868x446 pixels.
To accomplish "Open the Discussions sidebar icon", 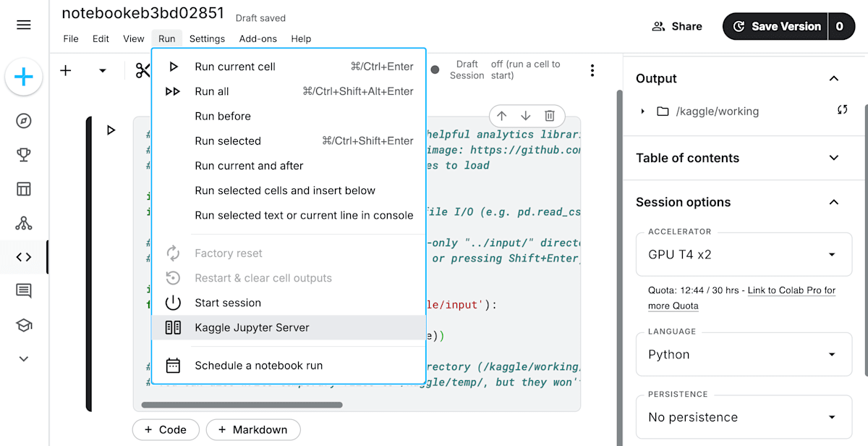I will click(x=24, y=291).
